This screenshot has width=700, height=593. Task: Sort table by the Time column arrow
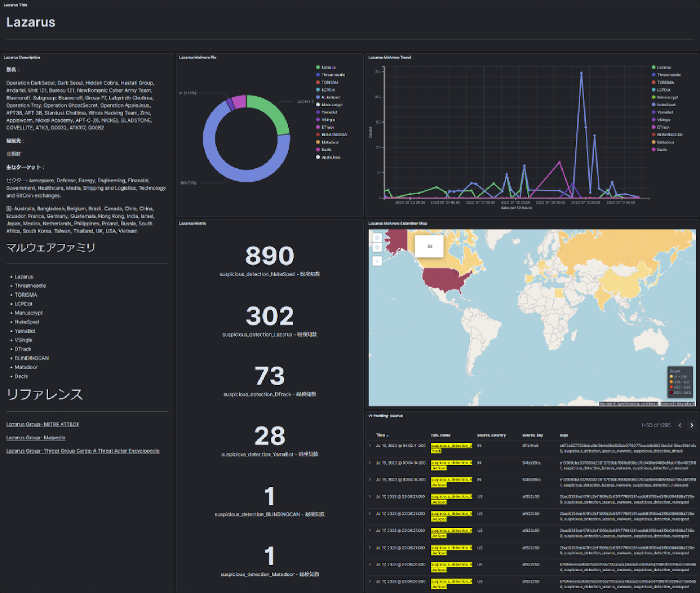click(x=388, y=435)
